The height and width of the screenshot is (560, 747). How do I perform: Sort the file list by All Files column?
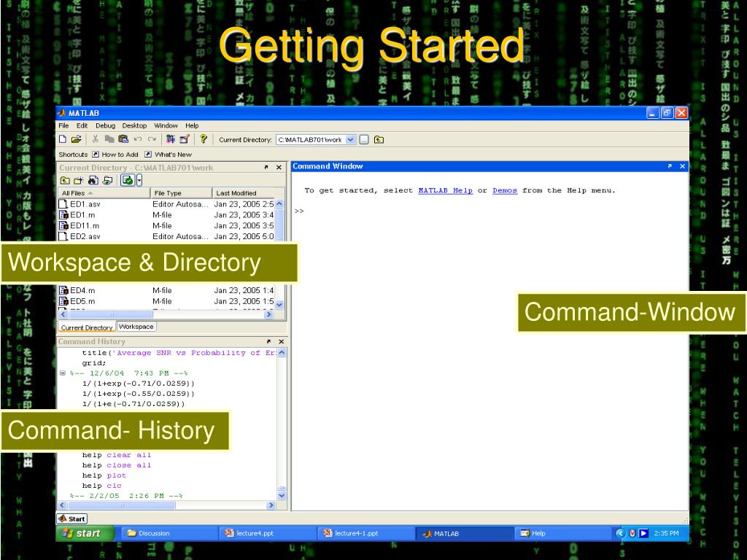(x=104, y=192)
